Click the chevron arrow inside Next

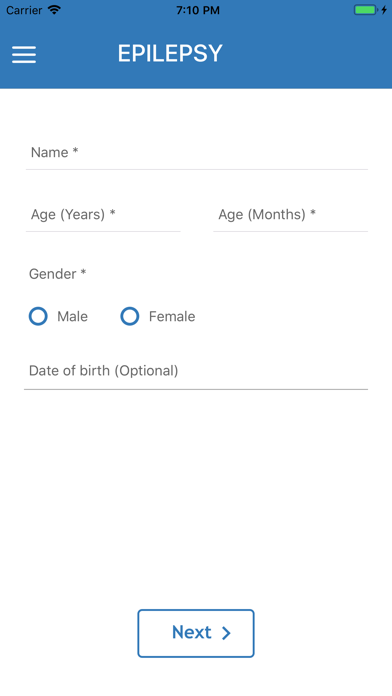[226, 633]
